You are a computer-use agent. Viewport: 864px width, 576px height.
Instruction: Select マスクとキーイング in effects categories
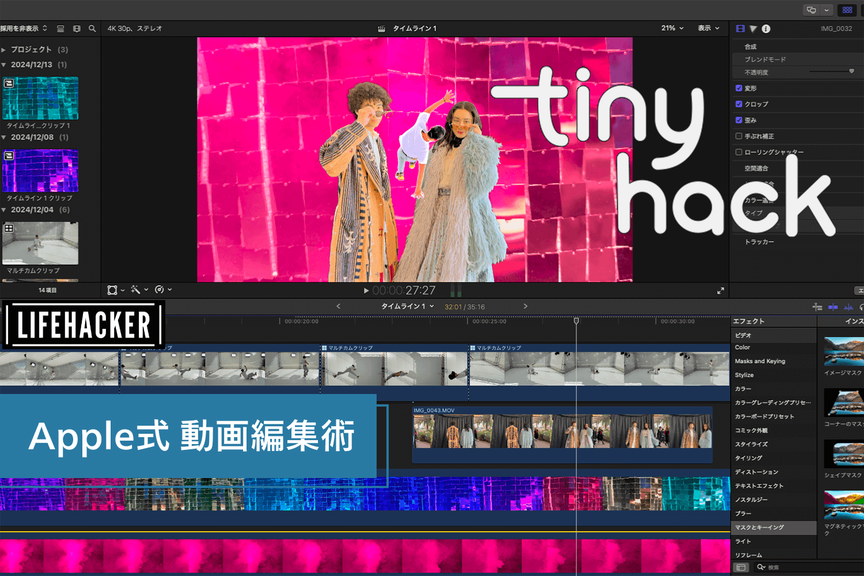point(760,527)
